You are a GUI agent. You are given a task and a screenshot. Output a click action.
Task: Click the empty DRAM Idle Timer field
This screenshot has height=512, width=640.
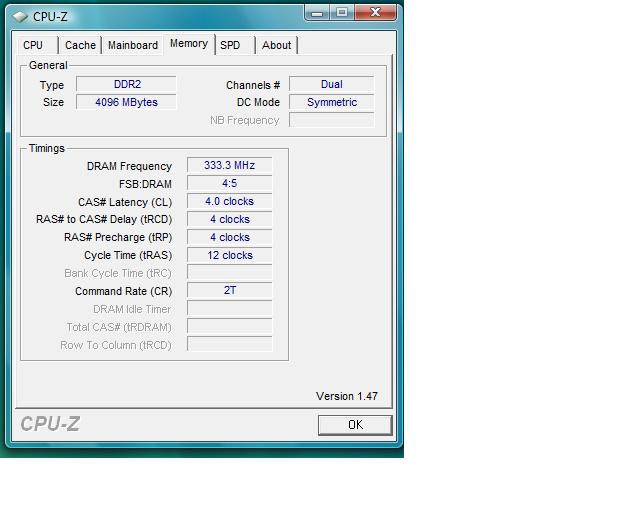229,308
